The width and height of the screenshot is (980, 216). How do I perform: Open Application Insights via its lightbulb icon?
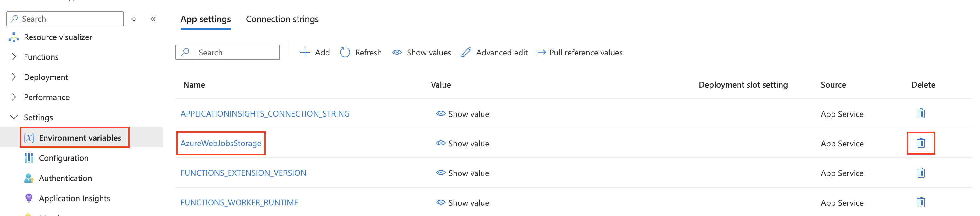[29, 198]
